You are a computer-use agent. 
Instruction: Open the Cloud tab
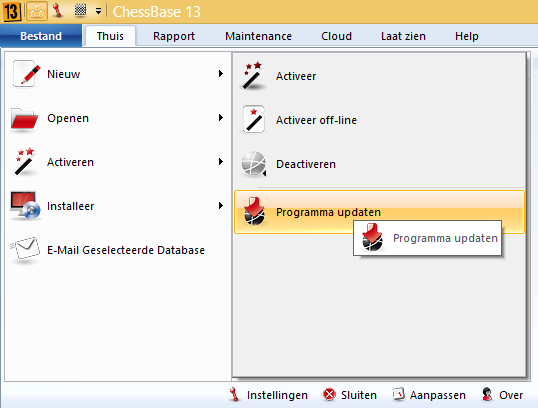[x=336, y=36]
